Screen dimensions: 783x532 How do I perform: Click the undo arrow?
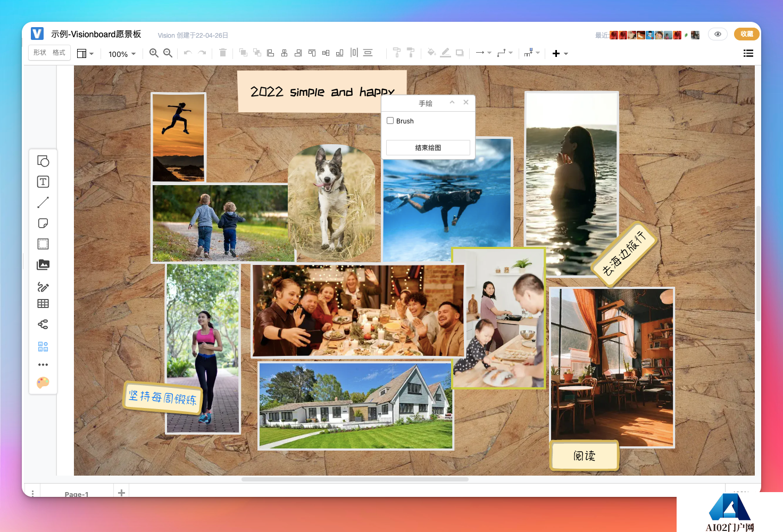[x=188, y=53]
